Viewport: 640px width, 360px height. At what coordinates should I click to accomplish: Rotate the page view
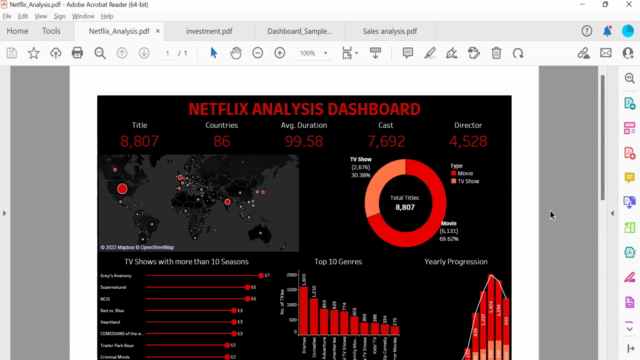518,53
